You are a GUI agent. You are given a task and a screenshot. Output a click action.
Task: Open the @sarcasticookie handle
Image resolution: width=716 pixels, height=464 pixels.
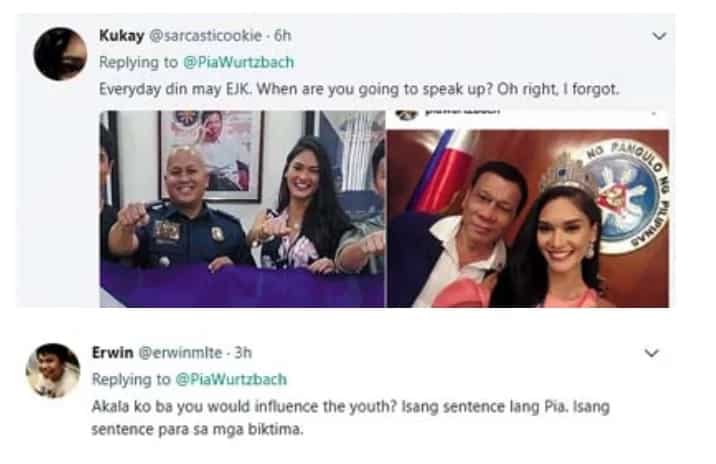click(x=205, y=36)
